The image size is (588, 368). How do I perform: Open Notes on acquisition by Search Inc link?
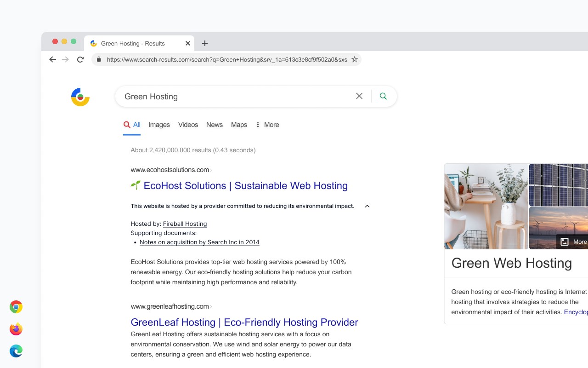(199, 242)
